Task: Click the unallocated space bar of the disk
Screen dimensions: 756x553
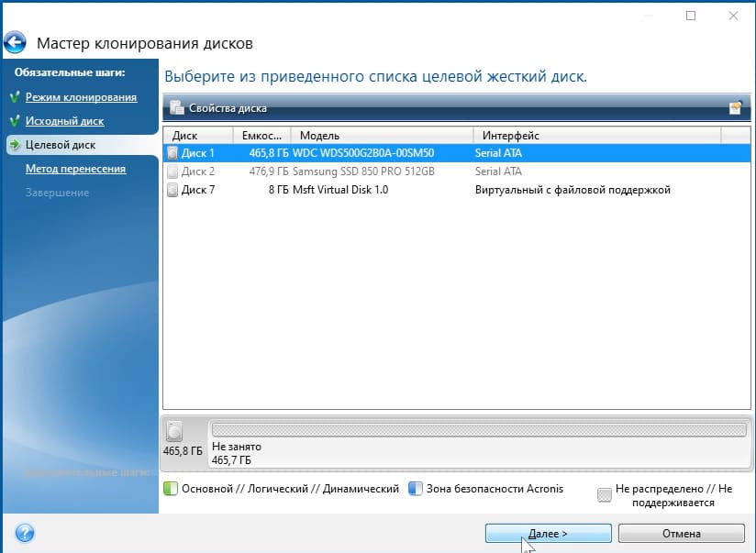Action: pyautogui.click(x=479, y=429)
